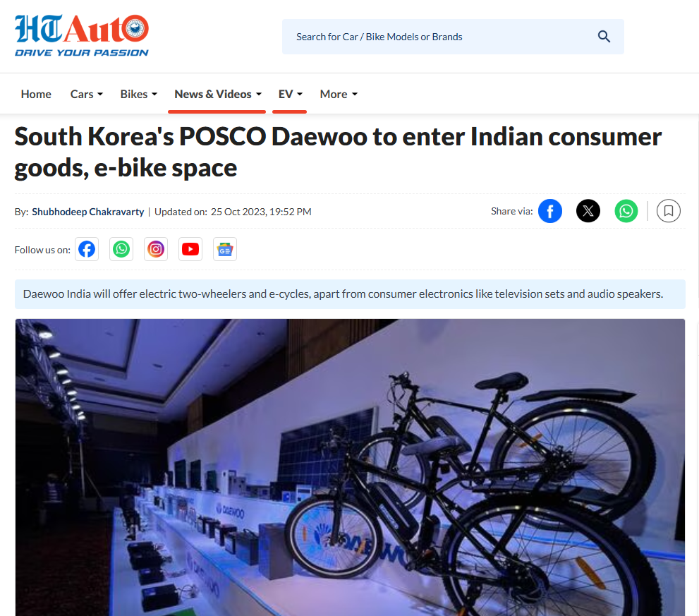Follow HT Auto on Instagram
This screenshot has height=616, width=699.
(x=156, y=249)
